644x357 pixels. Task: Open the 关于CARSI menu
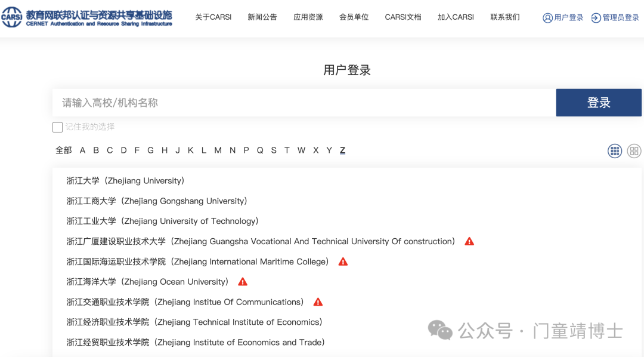point(213,17)
